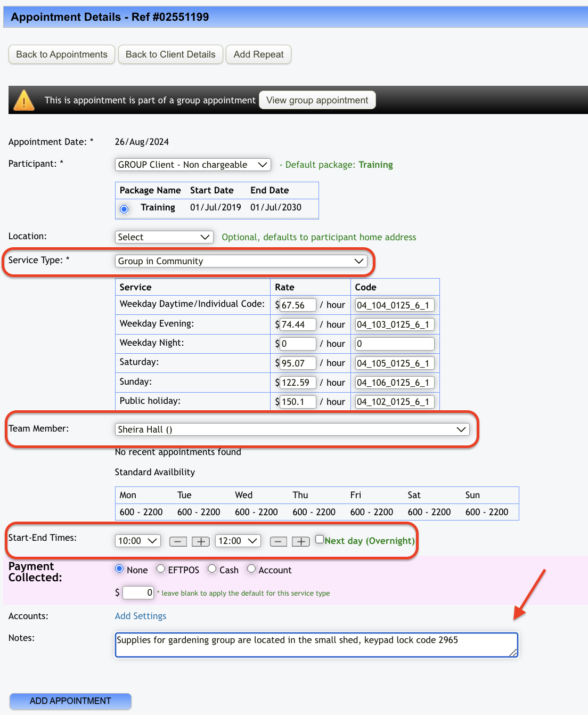Screen dimensions: 588x715
Task: Select the EFTPOS payment option
Action: coord(161,569)
